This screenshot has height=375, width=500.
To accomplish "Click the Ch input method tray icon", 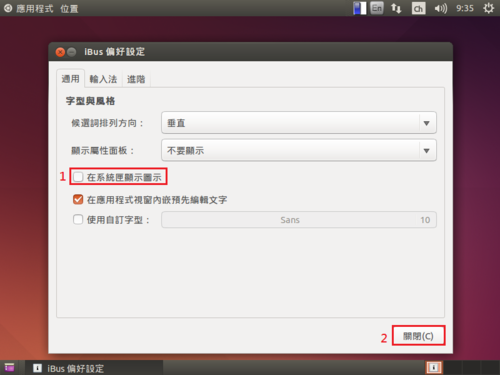I will (418, 8).
